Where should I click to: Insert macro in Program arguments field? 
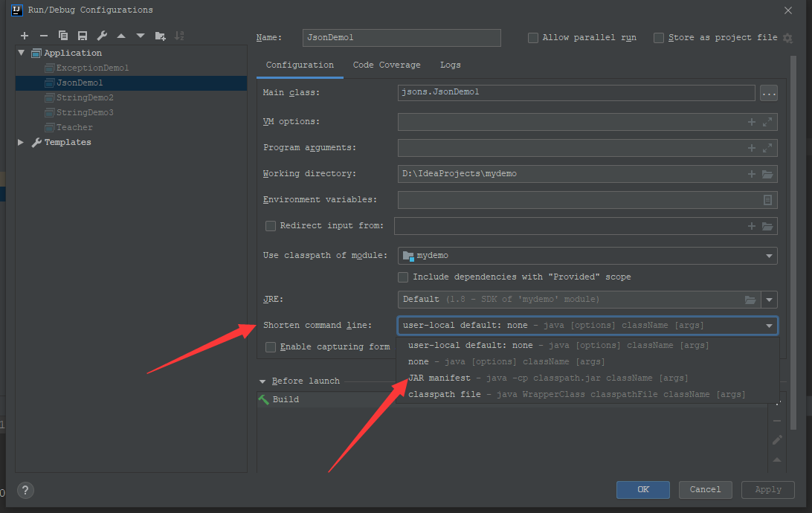pyautogui.click(x=752, y=147)
